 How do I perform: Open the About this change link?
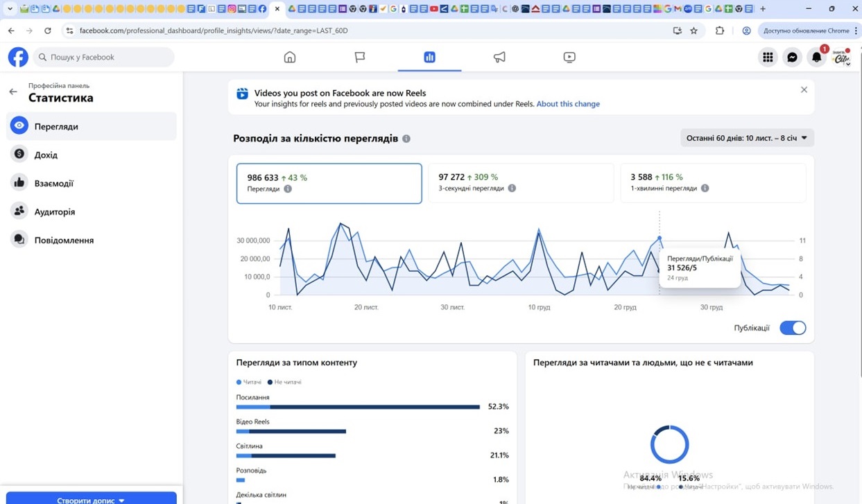pos(568,104)
